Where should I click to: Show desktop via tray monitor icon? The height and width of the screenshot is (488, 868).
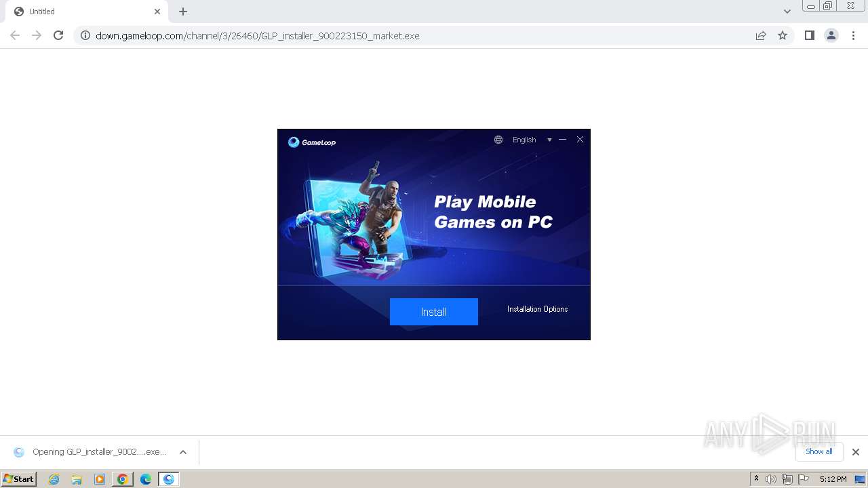pos(860,479)
